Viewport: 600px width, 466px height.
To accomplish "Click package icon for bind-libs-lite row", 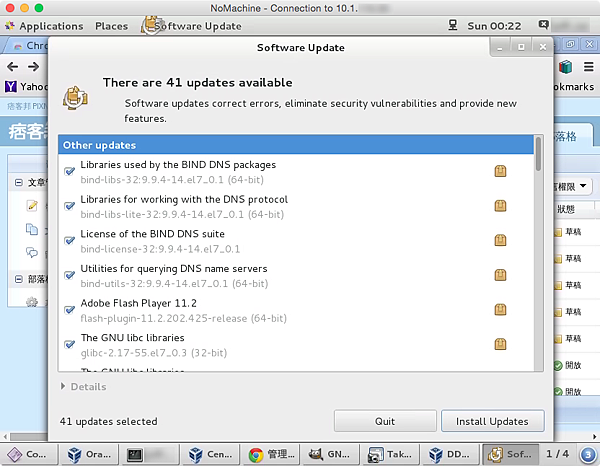I will 500,206.
